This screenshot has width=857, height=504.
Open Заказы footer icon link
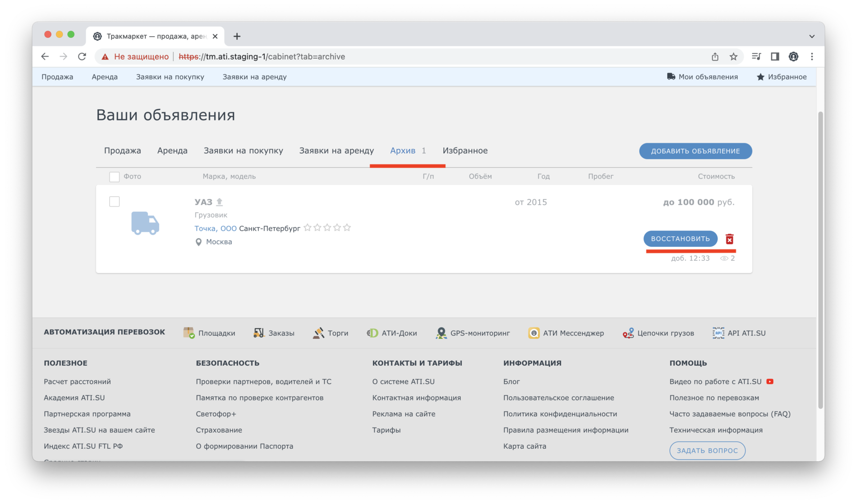(274, 333)
